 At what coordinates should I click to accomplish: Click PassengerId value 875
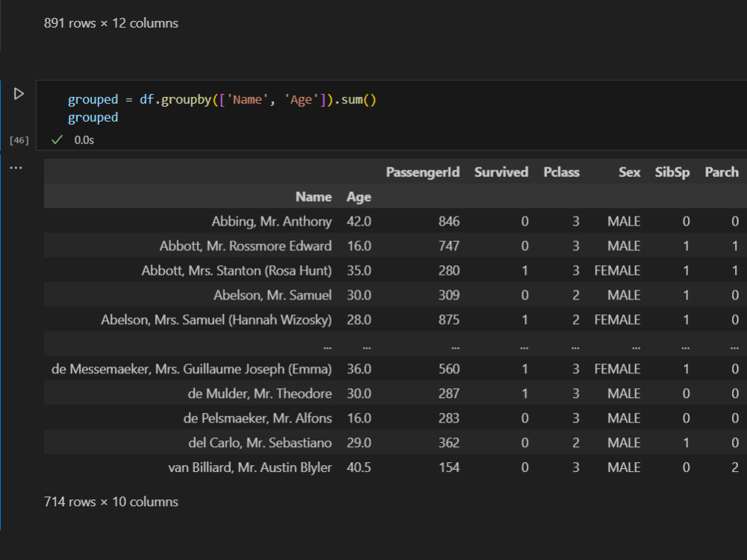449,320
